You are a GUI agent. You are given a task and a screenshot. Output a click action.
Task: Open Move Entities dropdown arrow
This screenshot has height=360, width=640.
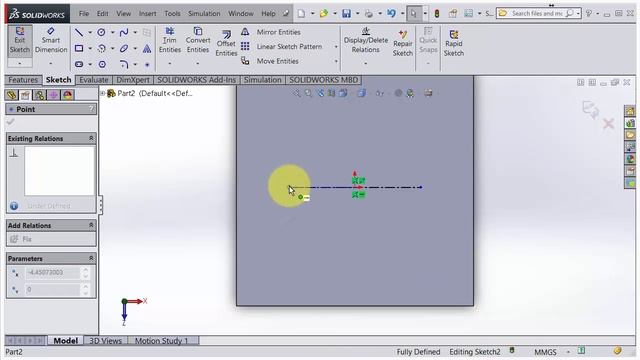336,61
